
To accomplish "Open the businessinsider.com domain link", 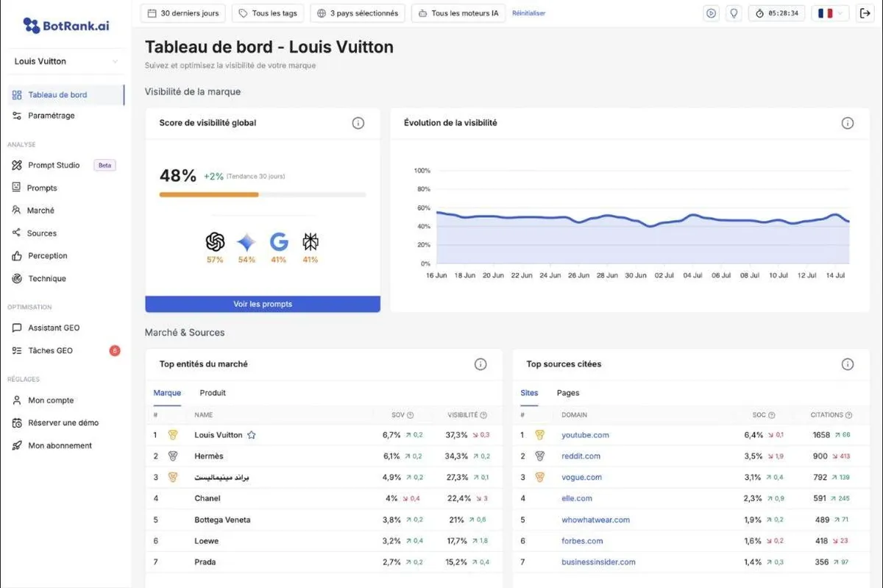I will pos(598,562).
